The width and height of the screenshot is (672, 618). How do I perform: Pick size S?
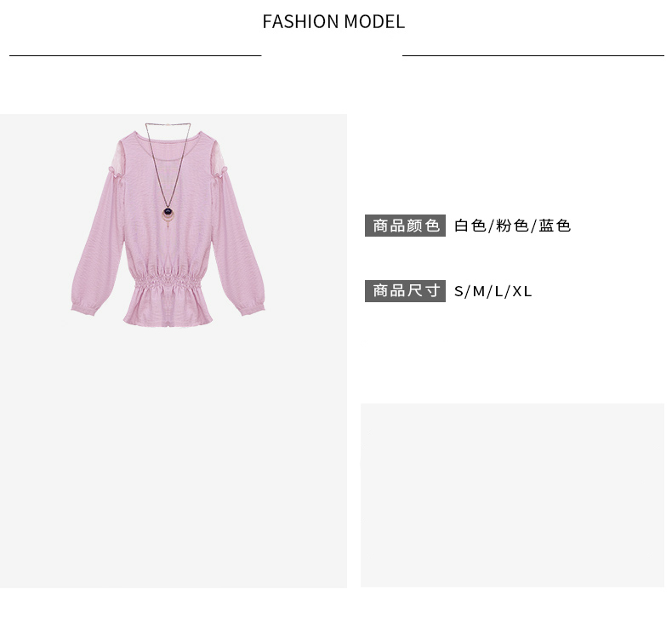(x=458, y=292)
